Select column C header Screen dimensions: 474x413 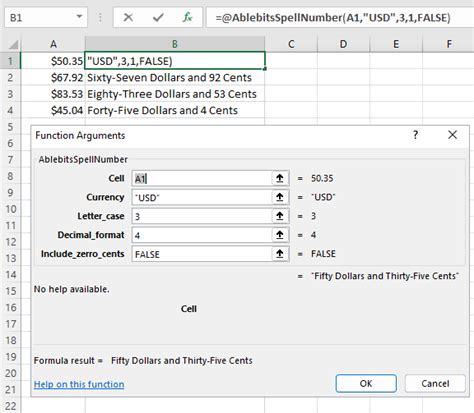pos(291,44)
